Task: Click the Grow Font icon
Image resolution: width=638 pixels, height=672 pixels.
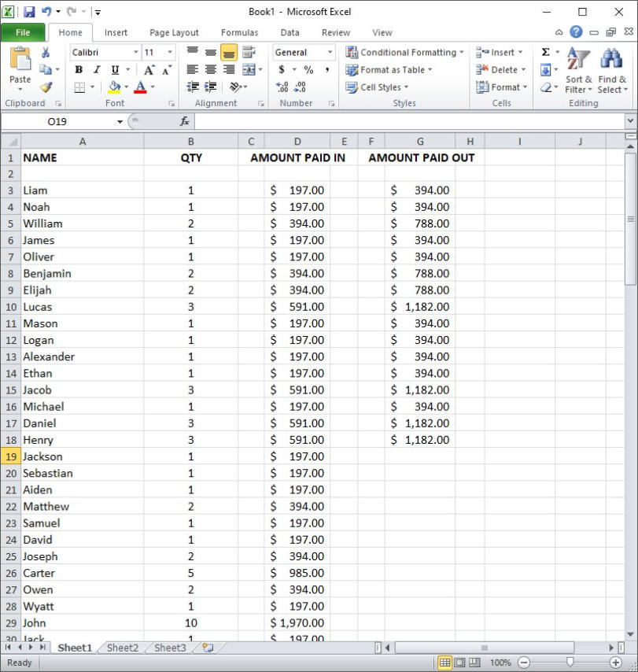Action: tap(149, 70)
